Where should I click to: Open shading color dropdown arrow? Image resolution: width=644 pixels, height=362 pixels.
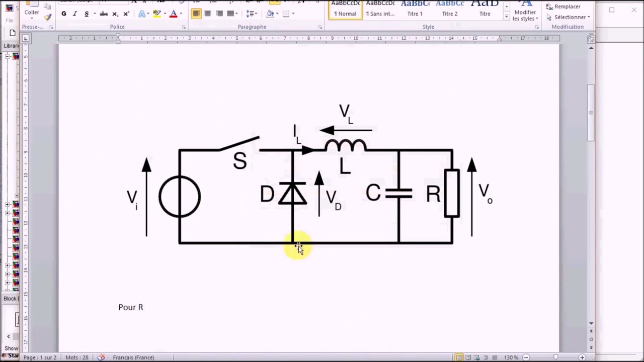(x=278, y=14)
